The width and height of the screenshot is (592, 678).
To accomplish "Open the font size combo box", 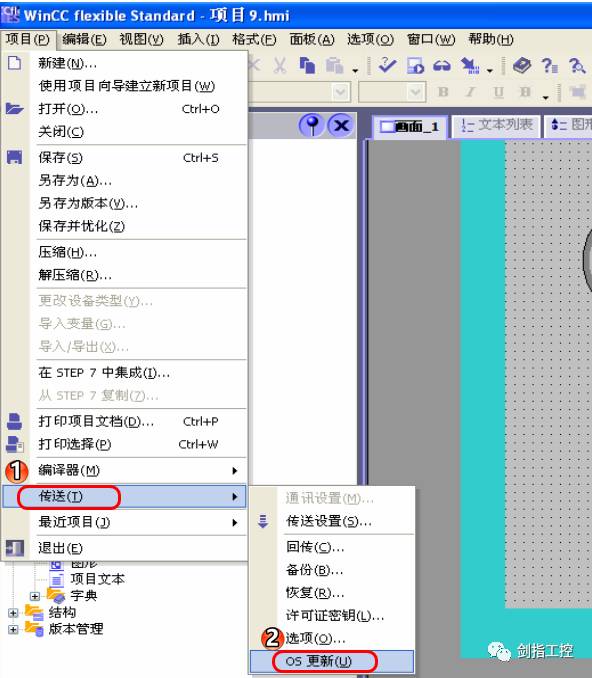I will tap(392, 92).
